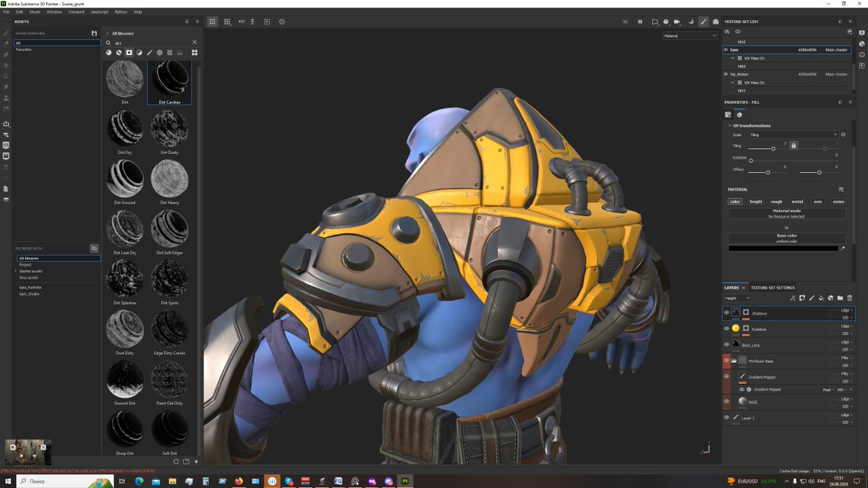868x488 pixels.
Task: Open the Edit menu
Action: pos(20,12)
